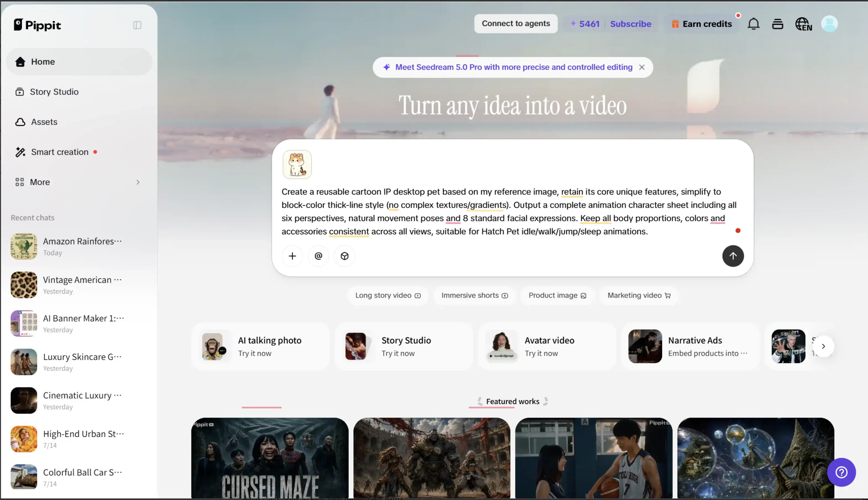Click the attached cat reference image
868x500 pixels.
[x=297, y=164]
